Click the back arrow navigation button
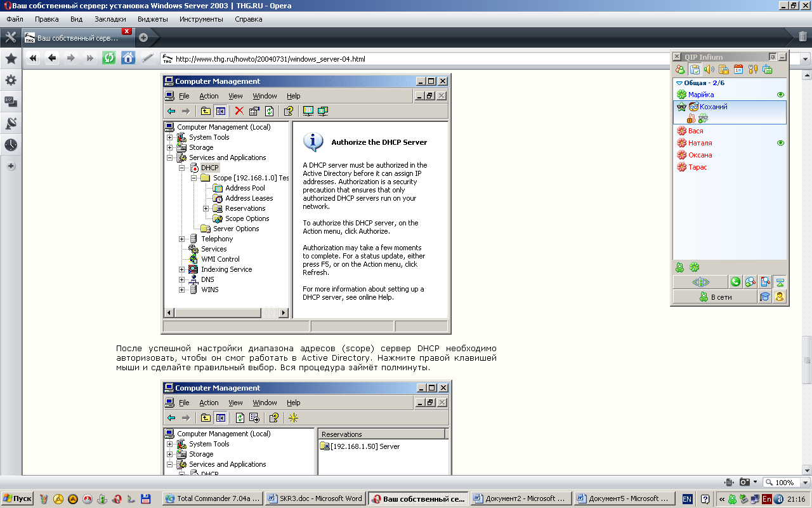This screenshot has width=812, height=508. coord(52,58)
